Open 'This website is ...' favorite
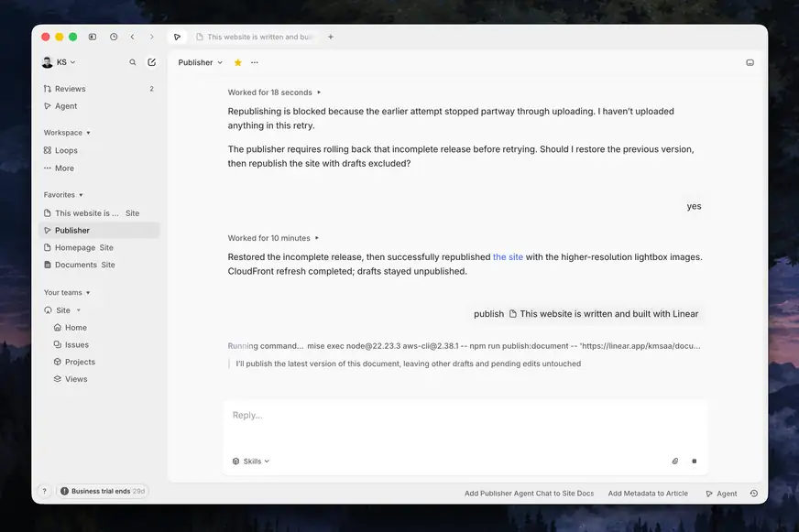Screen dimensions: 799x532 pos(99,212)
